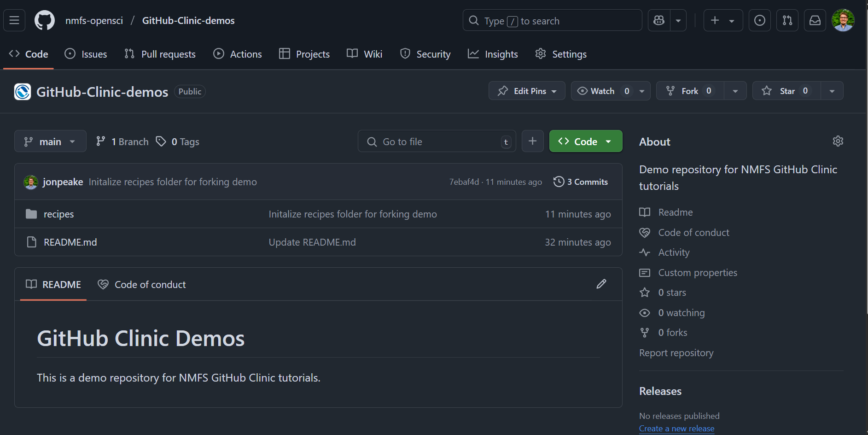Image resolution: width=868 pixels, height=435 pixels.
Task: Open the user profile avatar menu
Action: pos(843,20)
